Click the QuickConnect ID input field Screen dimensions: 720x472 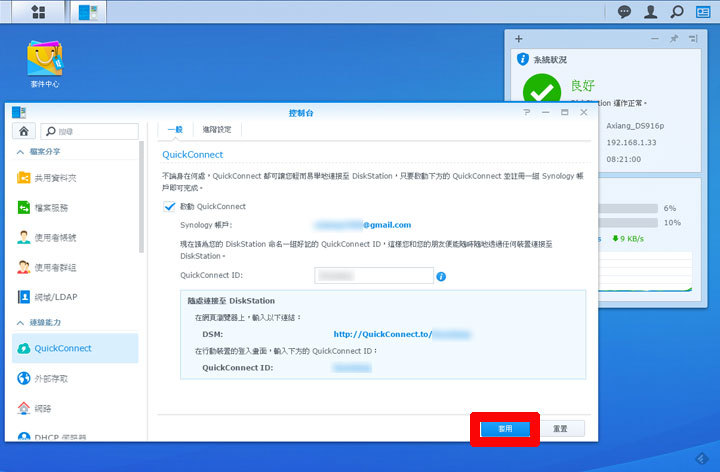pyautogui.click(x=374, y=275)
